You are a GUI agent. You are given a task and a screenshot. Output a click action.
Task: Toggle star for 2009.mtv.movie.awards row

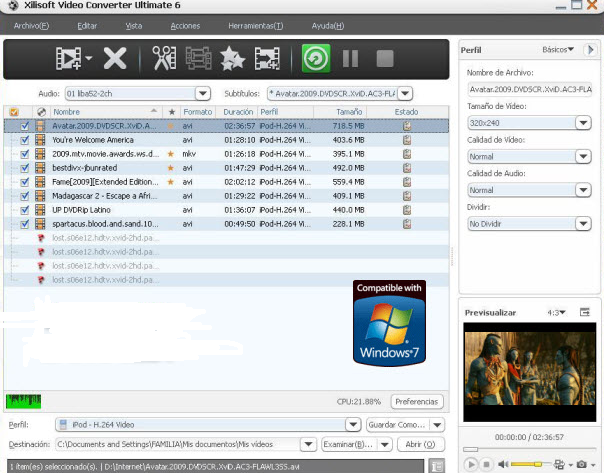click(171, 154)
